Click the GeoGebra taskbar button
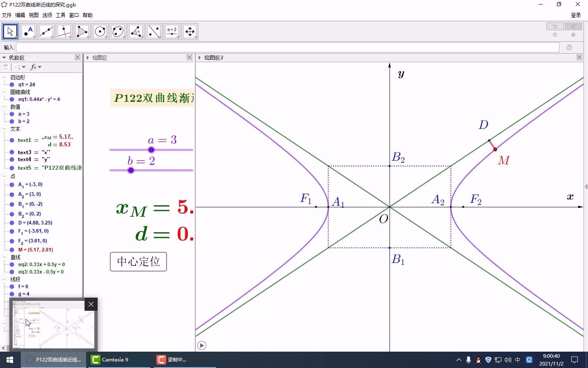The height and width of the screenshot is (368, 588). pos(53,360)
